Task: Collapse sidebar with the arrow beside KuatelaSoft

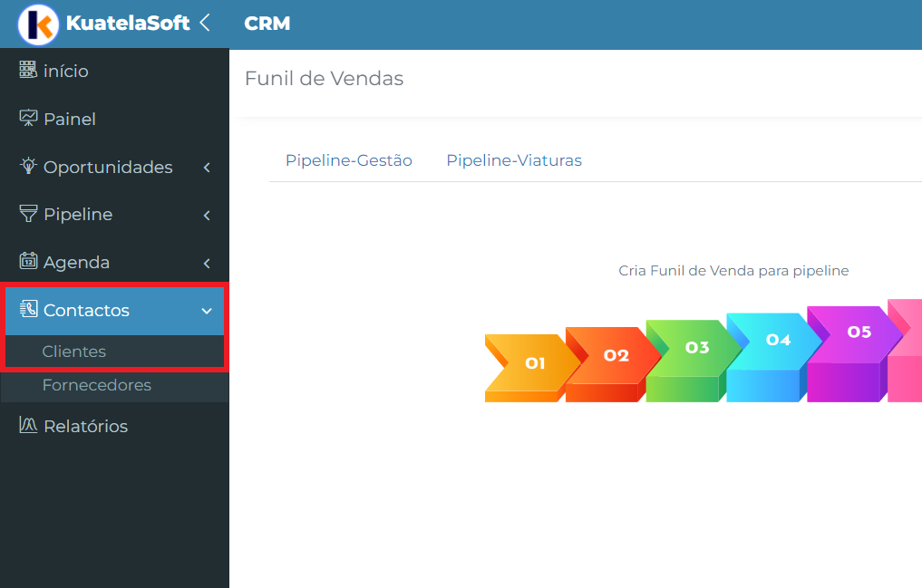Action: coord(205,23)
